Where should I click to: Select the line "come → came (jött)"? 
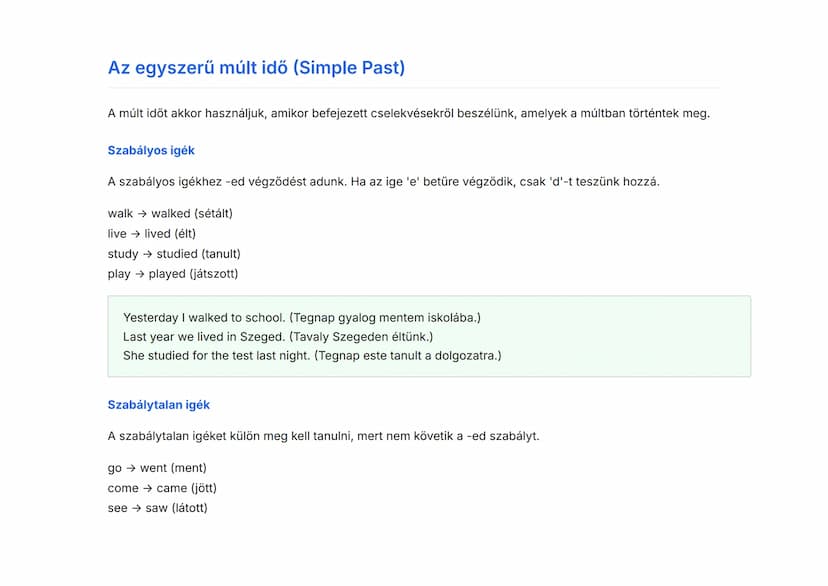[x=162, y=488]
